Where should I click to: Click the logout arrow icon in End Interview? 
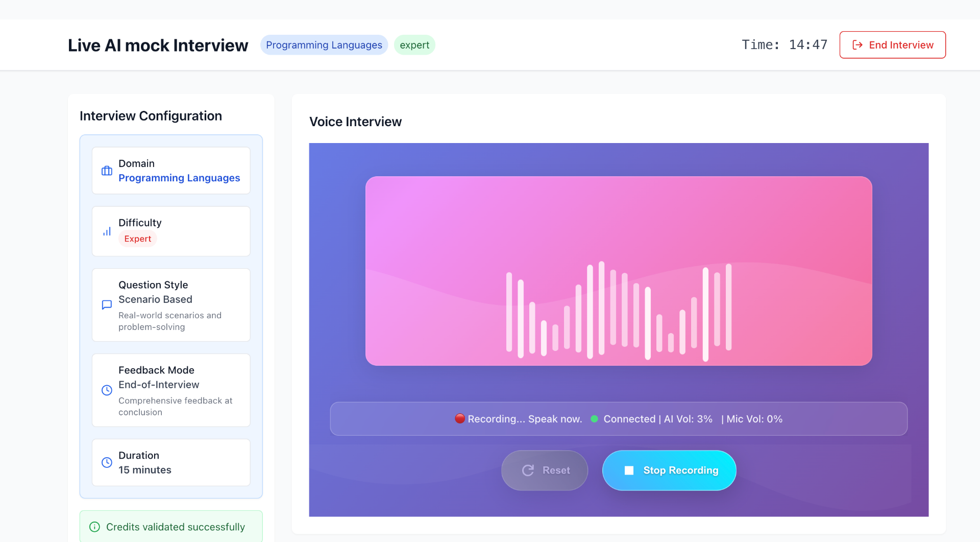tap(857, 44)
